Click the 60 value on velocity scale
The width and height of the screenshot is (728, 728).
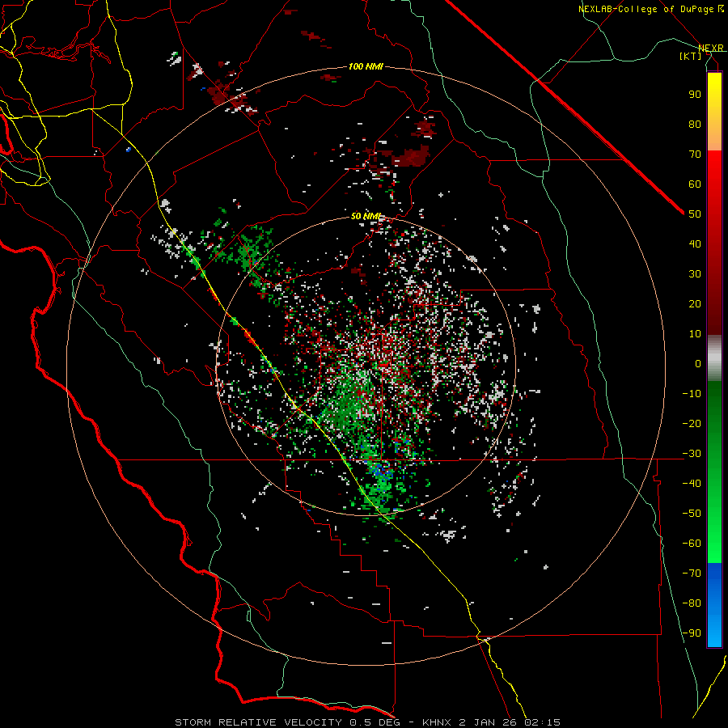pos(695,184)
